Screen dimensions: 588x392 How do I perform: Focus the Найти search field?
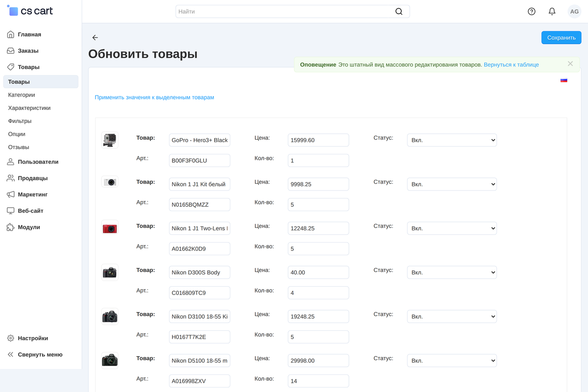[293, 11]
